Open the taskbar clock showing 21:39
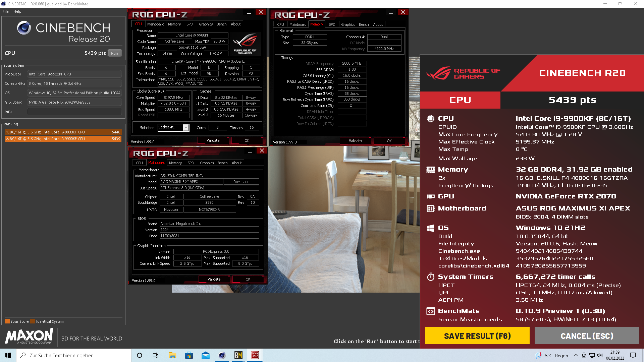The width and height of the screenshot is (644, 362). (x=615, y=355)
